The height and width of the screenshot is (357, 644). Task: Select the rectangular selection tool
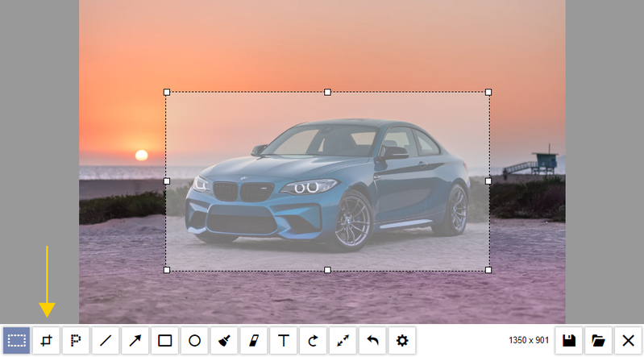click(17, 341)
